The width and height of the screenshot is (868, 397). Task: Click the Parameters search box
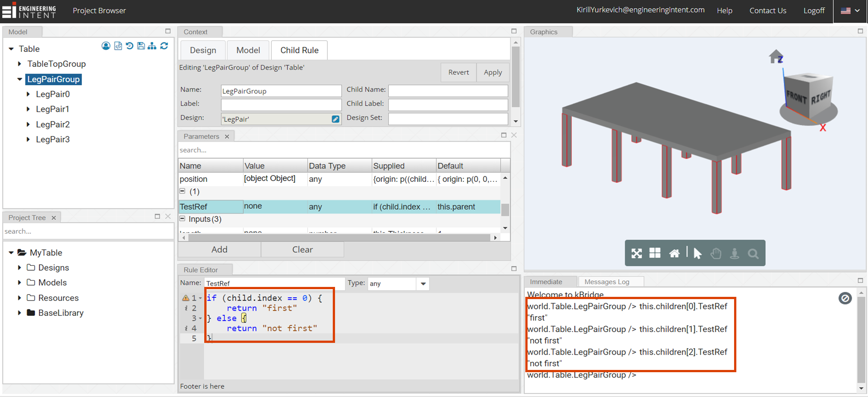click(x=344, y=150)
